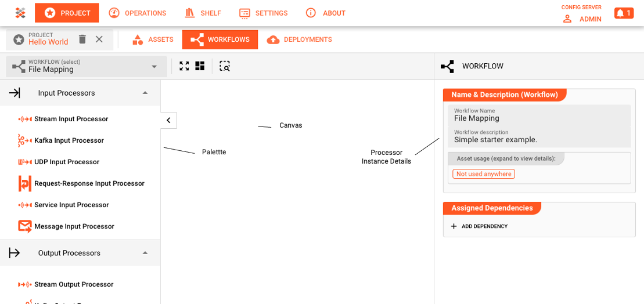Close the Hello World project
644x304 pixels.
click(x=99, y=39)
